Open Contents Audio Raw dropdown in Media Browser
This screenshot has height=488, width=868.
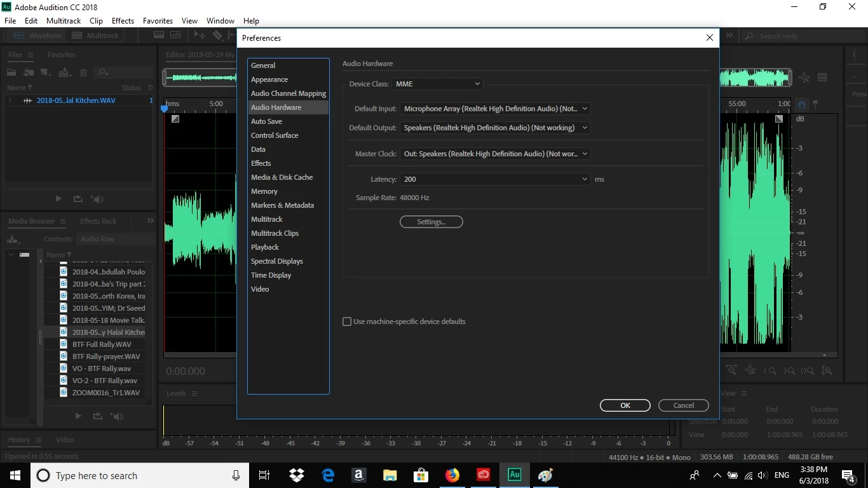click(116, 239)
